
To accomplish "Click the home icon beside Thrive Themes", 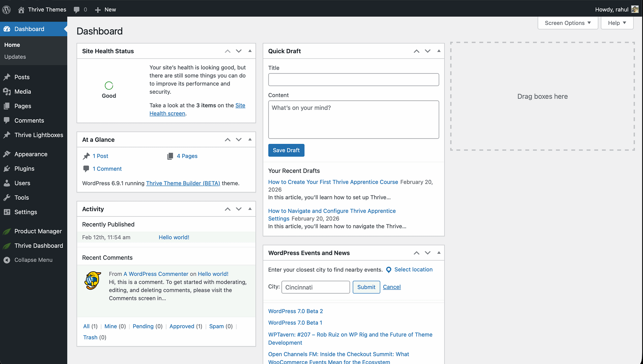I will [21, 10].
